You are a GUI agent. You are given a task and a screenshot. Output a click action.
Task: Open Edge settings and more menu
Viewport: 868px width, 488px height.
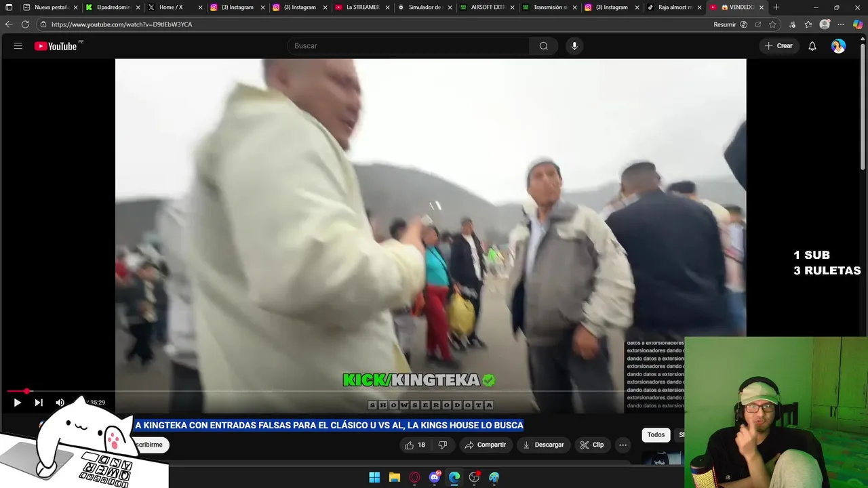point(841,24)
